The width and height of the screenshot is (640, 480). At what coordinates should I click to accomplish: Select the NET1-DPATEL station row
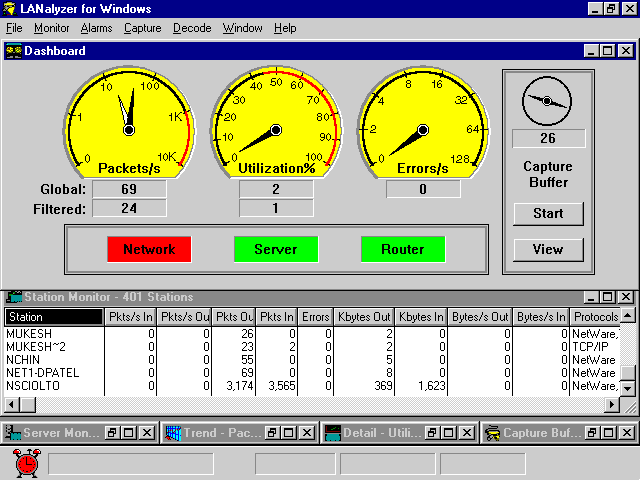[312, 373]
